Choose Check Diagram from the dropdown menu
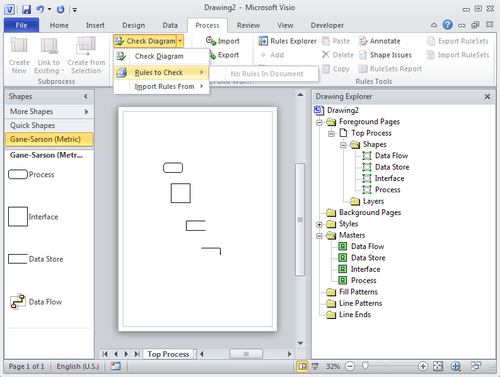 [x=161, y=56]
